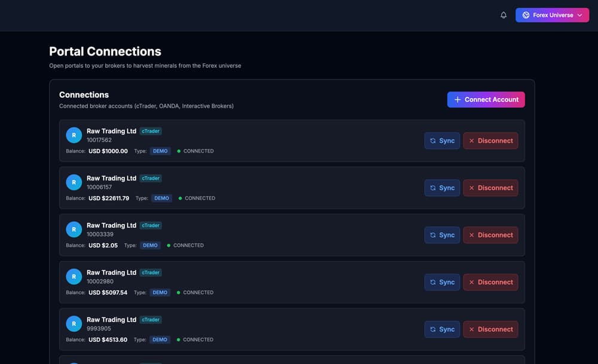
Task: Click the sync icon for account 10003339
Action: click(x=433, y=235)
